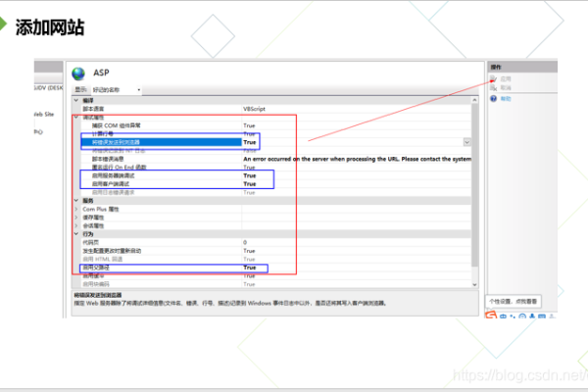
Task: Select the 启用服务器端调试 True value
Action: click(x=249, y=175)
